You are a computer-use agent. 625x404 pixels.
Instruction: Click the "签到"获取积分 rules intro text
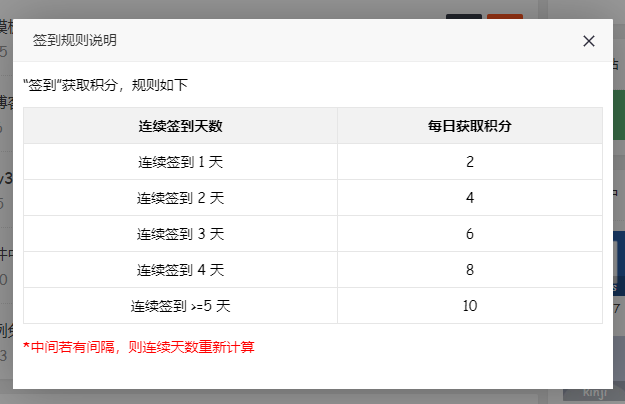105,85
